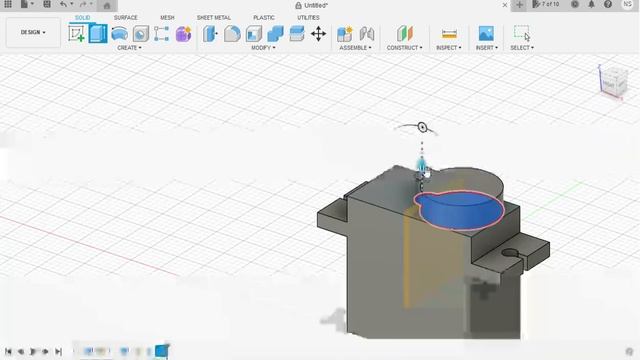Open the DESIGN workspace dropdown
The image size is (640, 360).
point(33,32)
